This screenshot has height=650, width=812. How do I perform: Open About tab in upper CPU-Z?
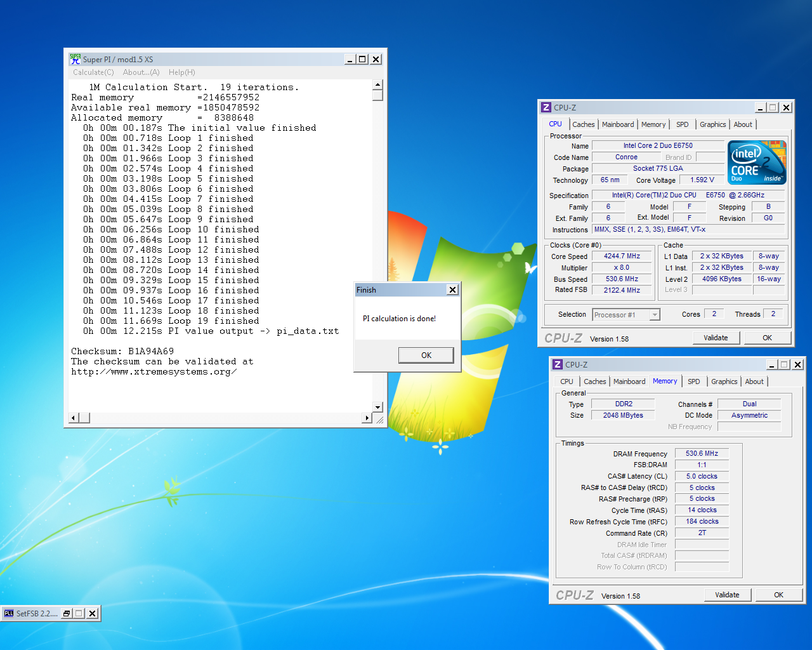(x=743, y=124)
